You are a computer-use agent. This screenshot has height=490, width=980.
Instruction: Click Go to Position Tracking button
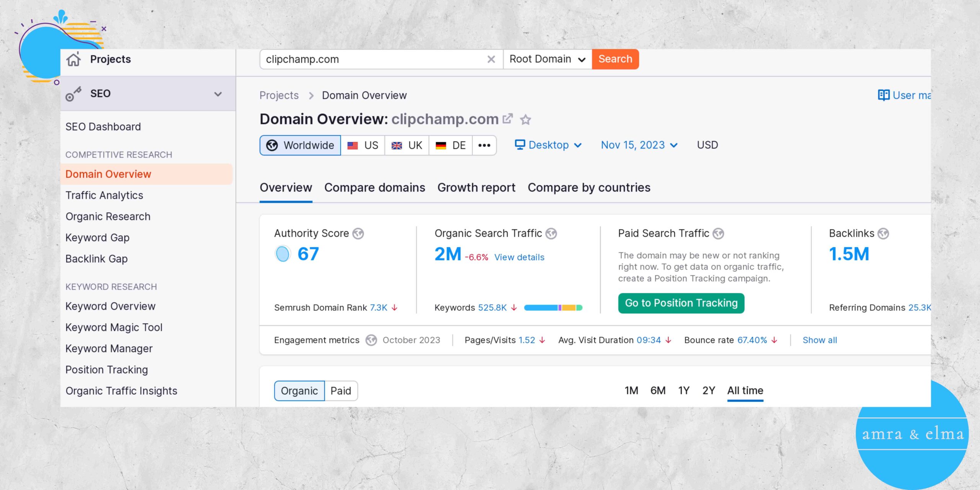click(681, 303)
